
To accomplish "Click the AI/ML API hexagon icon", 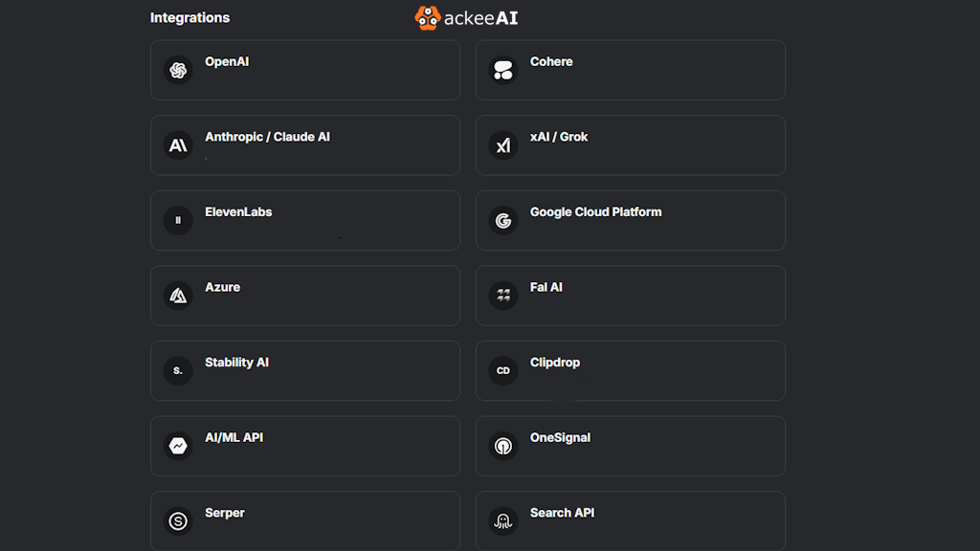I will tap(178, 446).
